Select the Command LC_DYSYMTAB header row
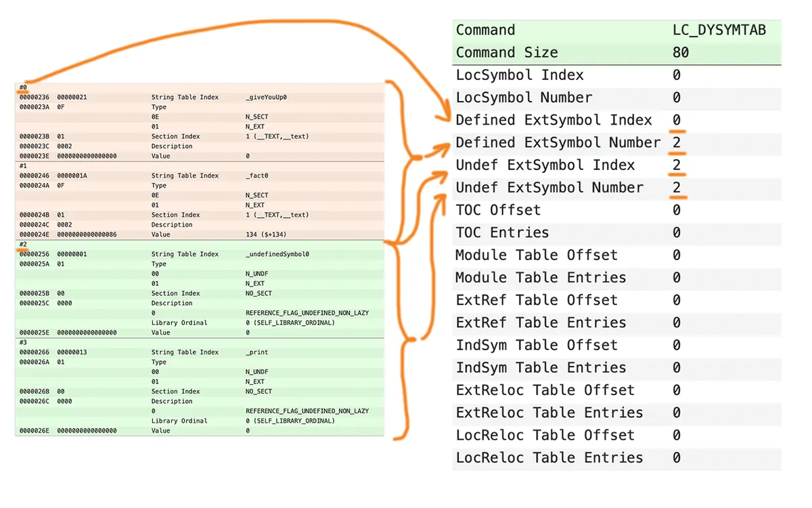The image size is (812, 508). pos(616,30)
